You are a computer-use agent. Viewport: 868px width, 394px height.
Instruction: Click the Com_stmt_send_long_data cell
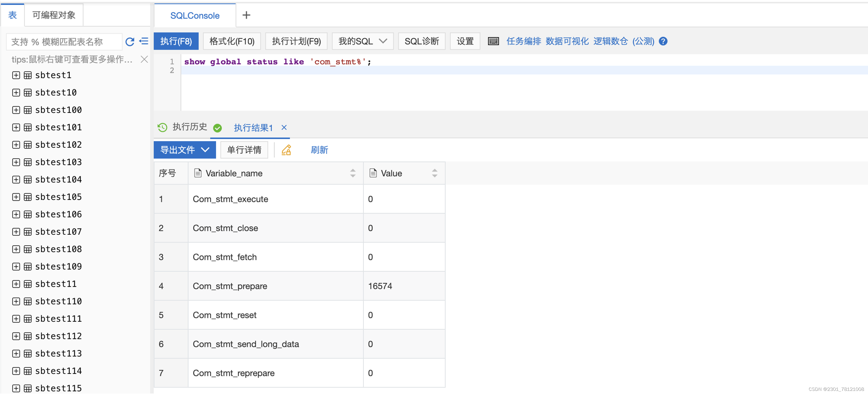pyautogui.click(x=276, y=344)
